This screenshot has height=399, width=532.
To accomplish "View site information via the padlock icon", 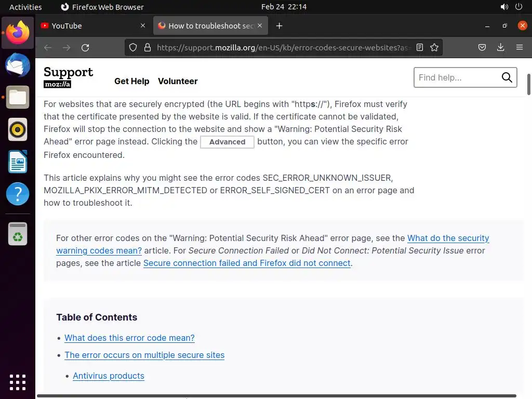I will [147, 47].
